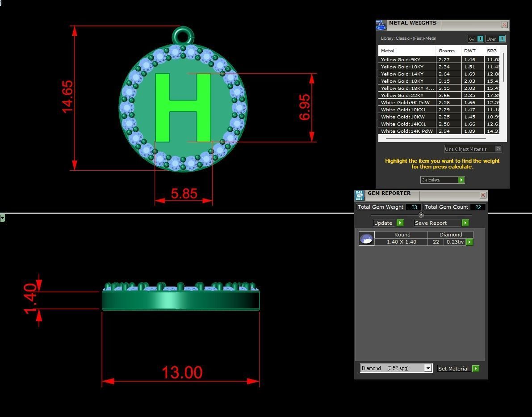532x417 pixels.
Task: Click the 0.23tw weight cell
Action: 455,242
